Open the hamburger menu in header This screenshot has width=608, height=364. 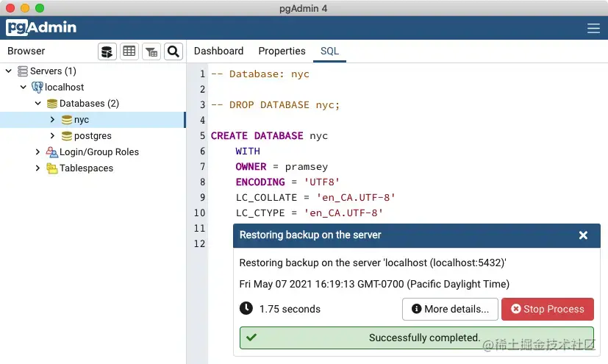coord(593,28)
